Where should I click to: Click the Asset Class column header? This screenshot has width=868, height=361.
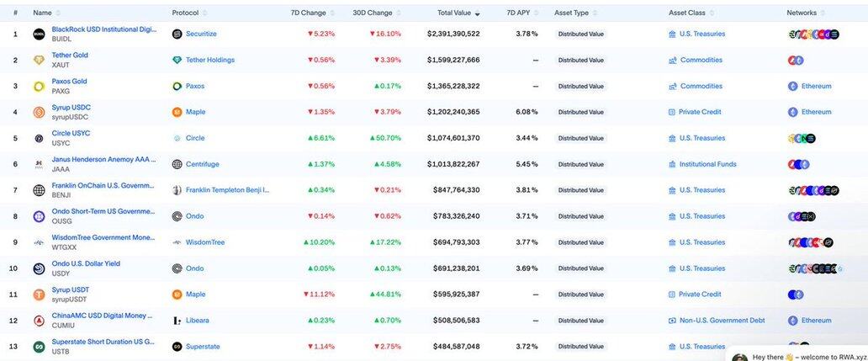(688, 13)
